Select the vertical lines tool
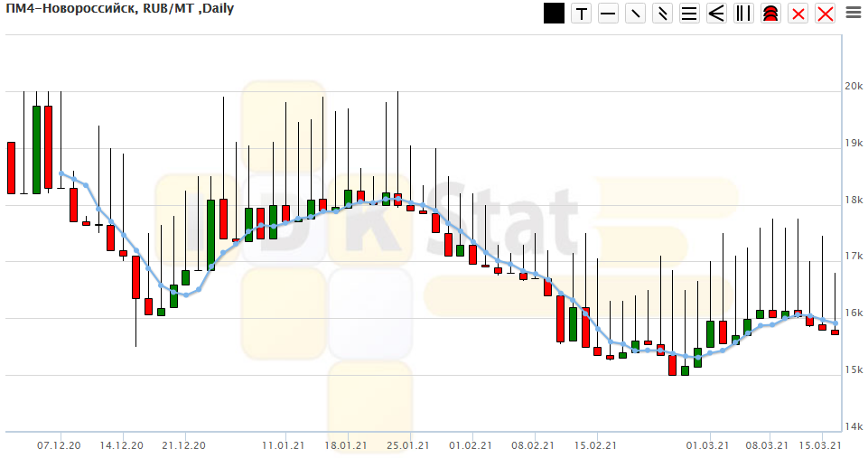Screen dimensions: 868x458 (x=743, y=14)
